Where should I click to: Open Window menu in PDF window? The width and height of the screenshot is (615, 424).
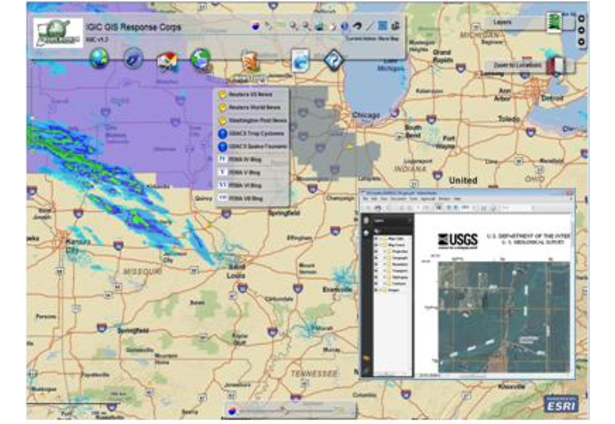[444, 199]
